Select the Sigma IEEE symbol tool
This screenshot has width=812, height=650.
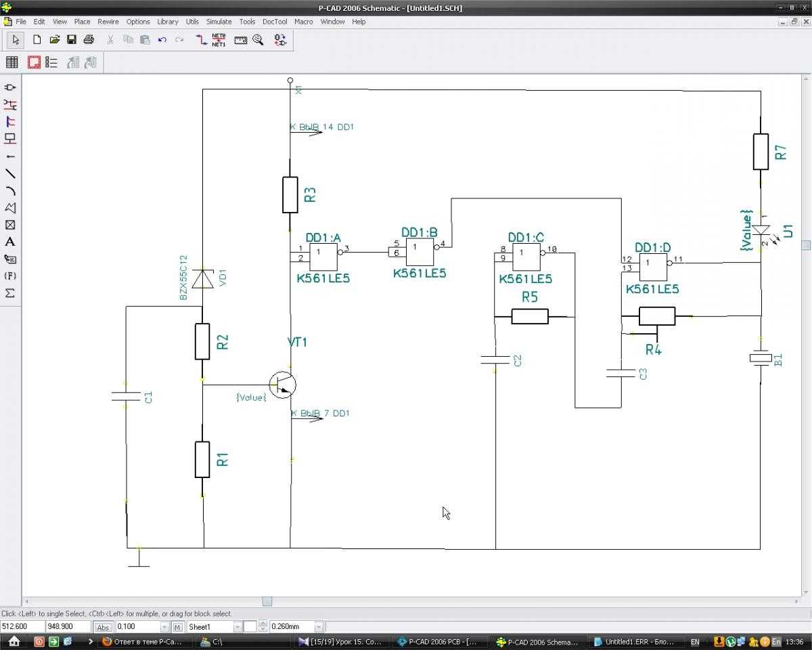click(x=10, y=293)
